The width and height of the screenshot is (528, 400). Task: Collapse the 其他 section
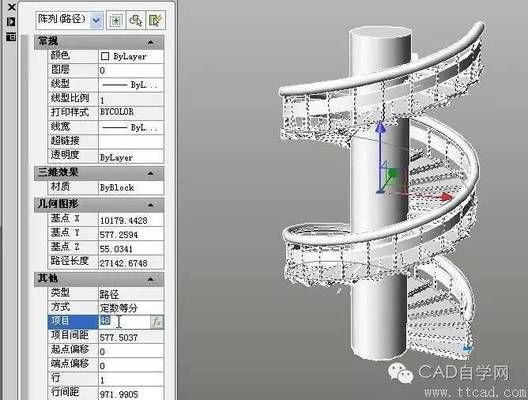pyautogui.click(x=151, y=279)
